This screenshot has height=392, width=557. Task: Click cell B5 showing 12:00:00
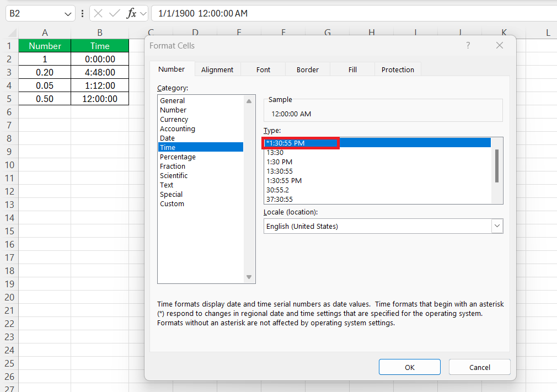pyautogui.click(x=100, y=99)
